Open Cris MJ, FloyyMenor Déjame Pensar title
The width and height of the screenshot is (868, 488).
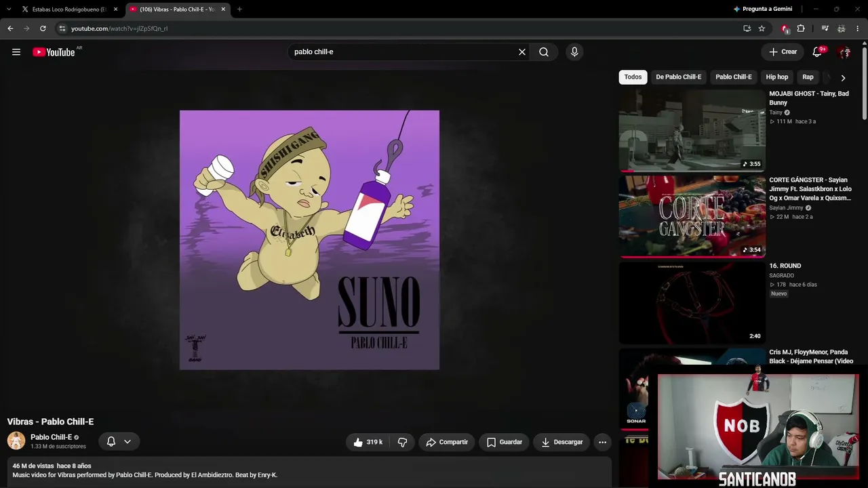[811, 357]
